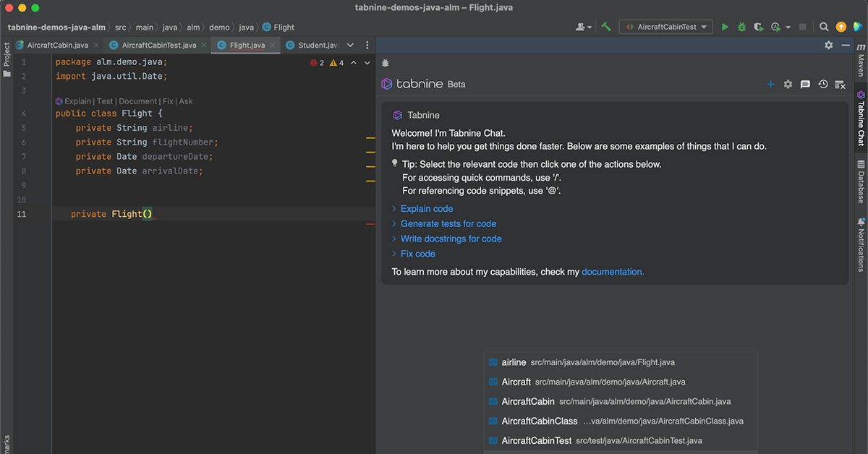Open the Maven tool window tab
This screenshot has height=454, width=868.
click(861, 61)
